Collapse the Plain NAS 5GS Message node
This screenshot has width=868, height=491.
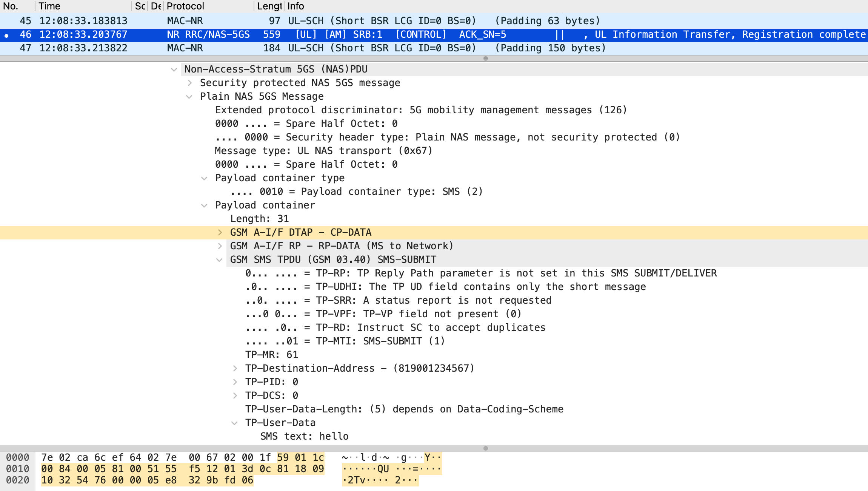[189, 97]
